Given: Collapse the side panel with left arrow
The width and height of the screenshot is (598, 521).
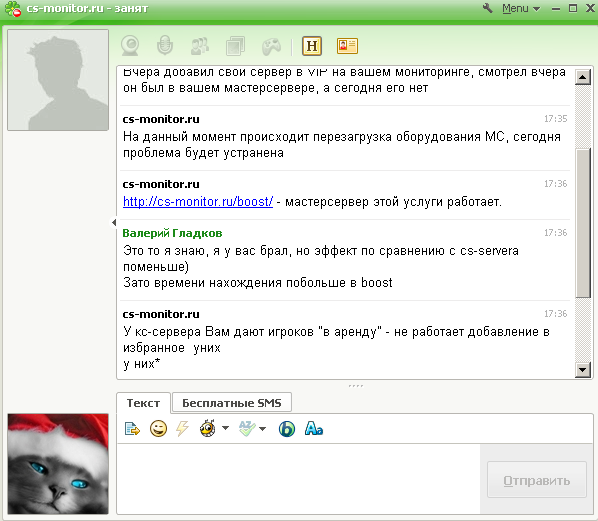Looking at the screenshot, I should coord(114,222).
